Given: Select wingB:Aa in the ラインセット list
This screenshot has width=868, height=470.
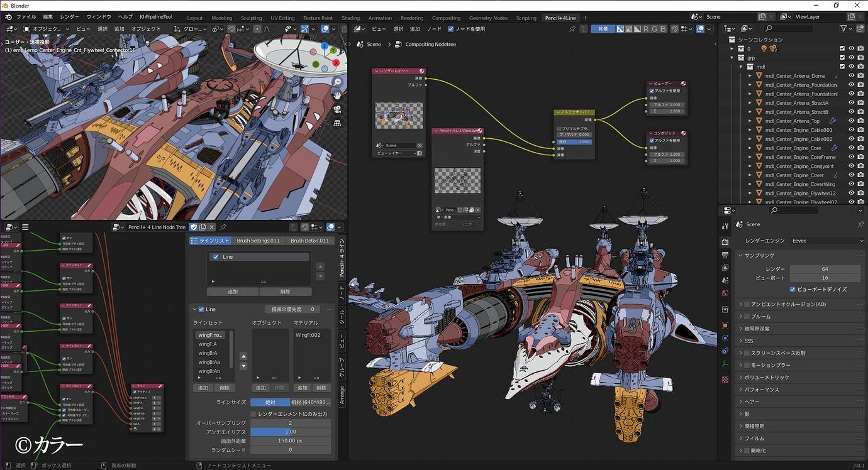Looking at the screenshot, I should click(x=210, y=362).
